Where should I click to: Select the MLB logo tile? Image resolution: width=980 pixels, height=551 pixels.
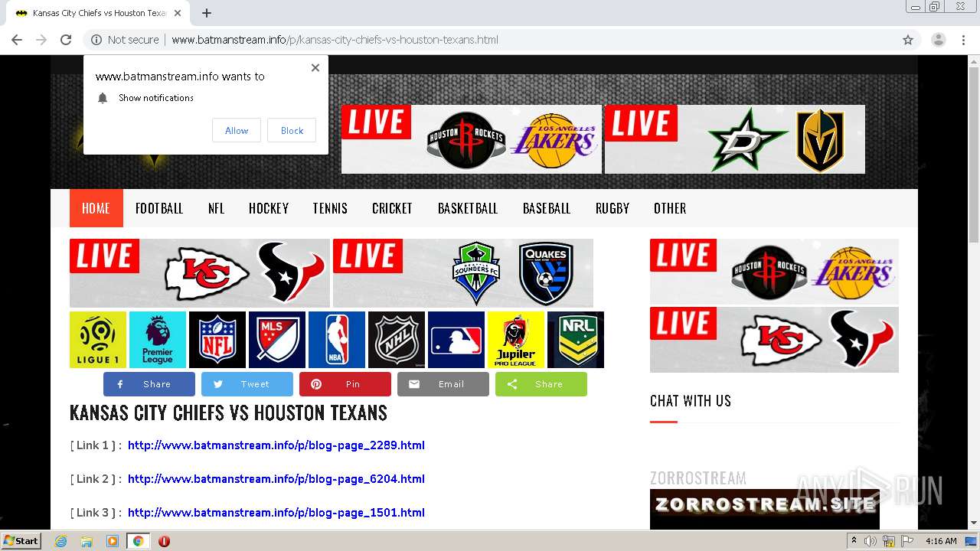[x=456, y=340]
